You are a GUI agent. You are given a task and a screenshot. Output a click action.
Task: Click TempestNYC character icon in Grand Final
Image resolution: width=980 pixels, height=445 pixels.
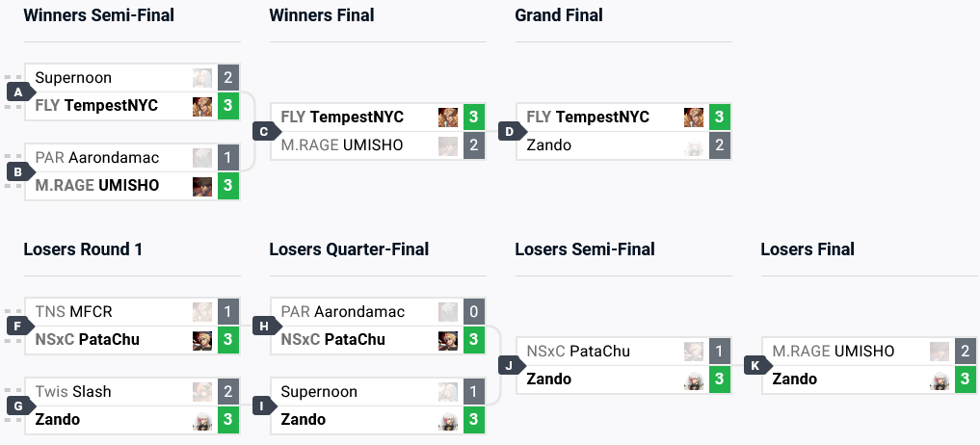pos(693,118)
